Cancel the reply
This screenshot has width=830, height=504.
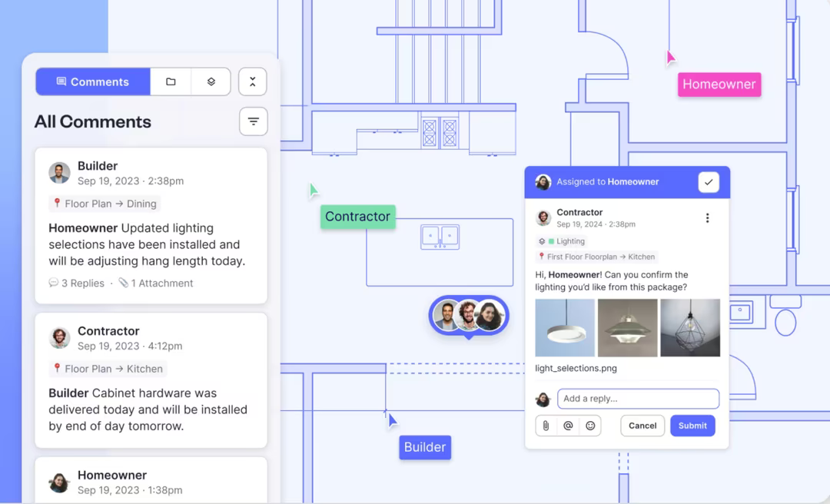click(x=642, y=426)
